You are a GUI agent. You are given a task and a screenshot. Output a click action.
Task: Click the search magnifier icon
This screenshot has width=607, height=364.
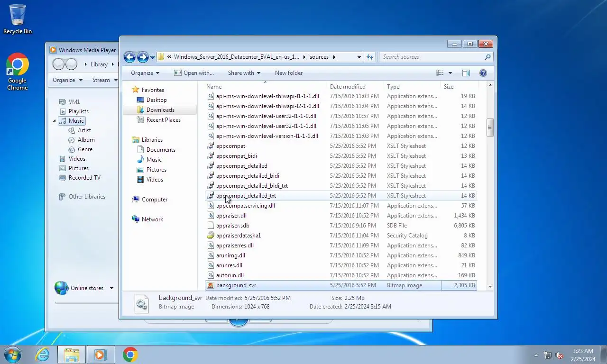(x=487, y=57)
